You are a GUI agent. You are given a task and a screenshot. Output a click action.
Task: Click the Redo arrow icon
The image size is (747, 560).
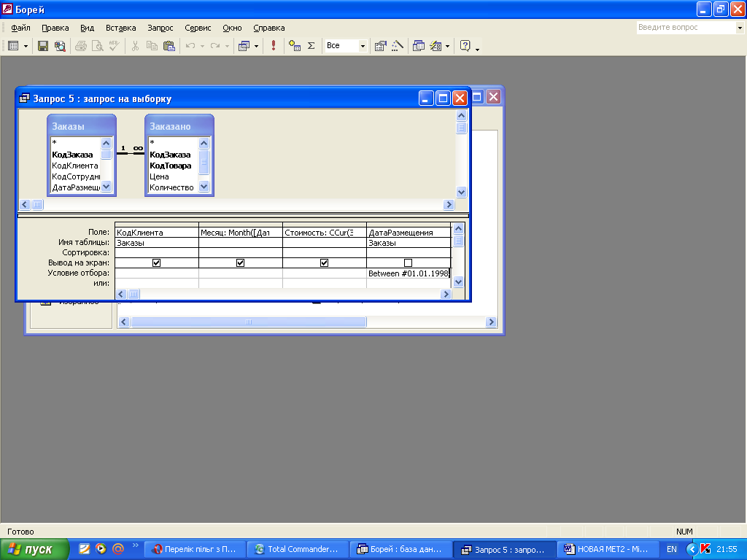[215, 46]
